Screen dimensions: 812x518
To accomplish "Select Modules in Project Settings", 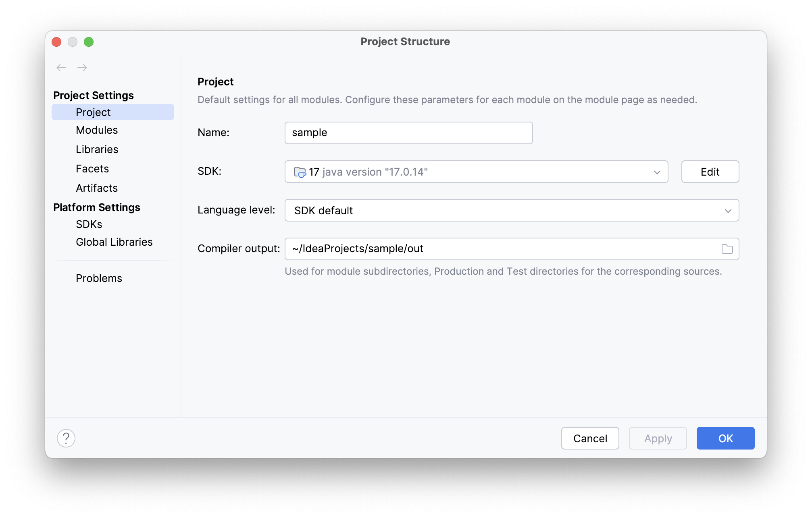I will 97,130.
